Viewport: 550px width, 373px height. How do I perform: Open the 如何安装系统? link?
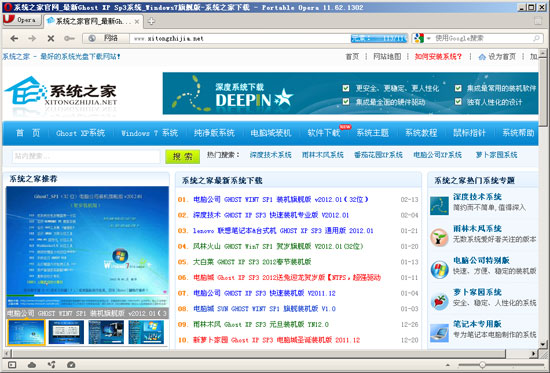click(438, 56)
